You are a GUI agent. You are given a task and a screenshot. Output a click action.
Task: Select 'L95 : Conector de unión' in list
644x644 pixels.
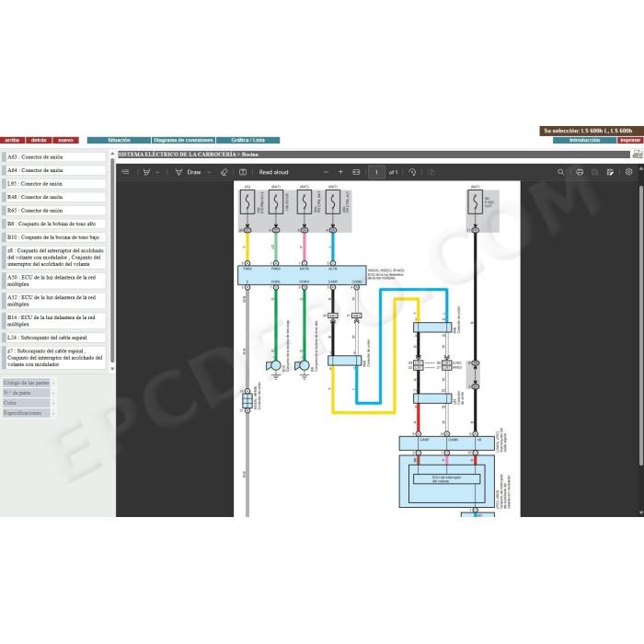[55, 184]
